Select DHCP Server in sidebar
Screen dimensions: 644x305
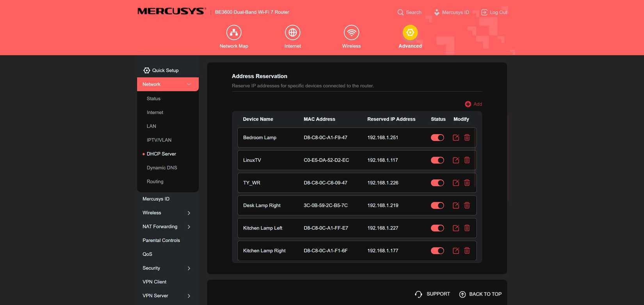[x=161, y=154]
